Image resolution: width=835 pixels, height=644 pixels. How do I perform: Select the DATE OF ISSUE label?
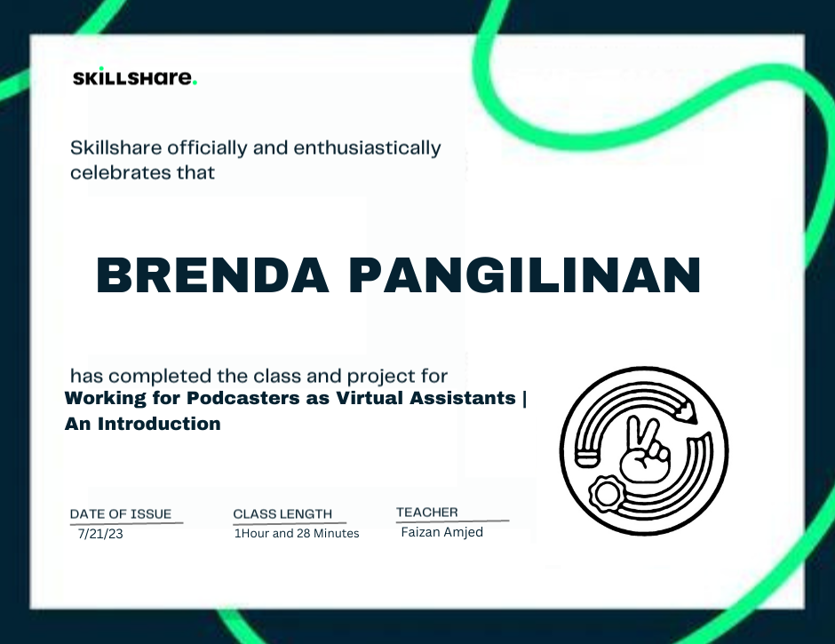[x=121, y=513]
